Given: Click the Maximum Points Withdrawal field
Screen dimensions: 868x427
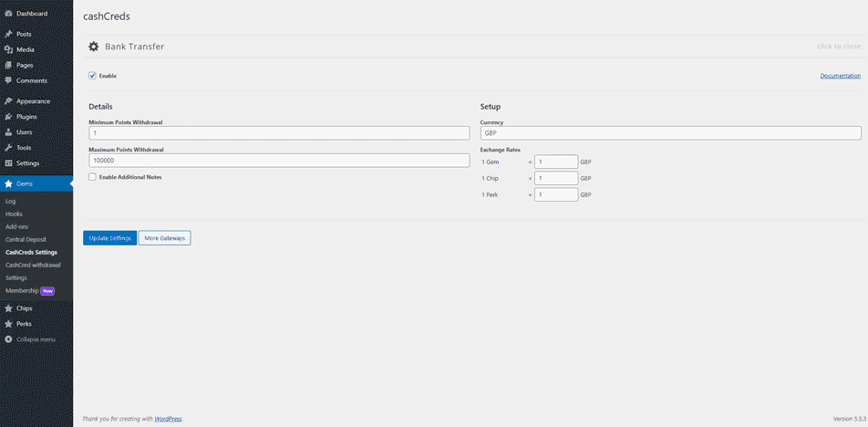Looking at the screenshot, I should 279,161.
